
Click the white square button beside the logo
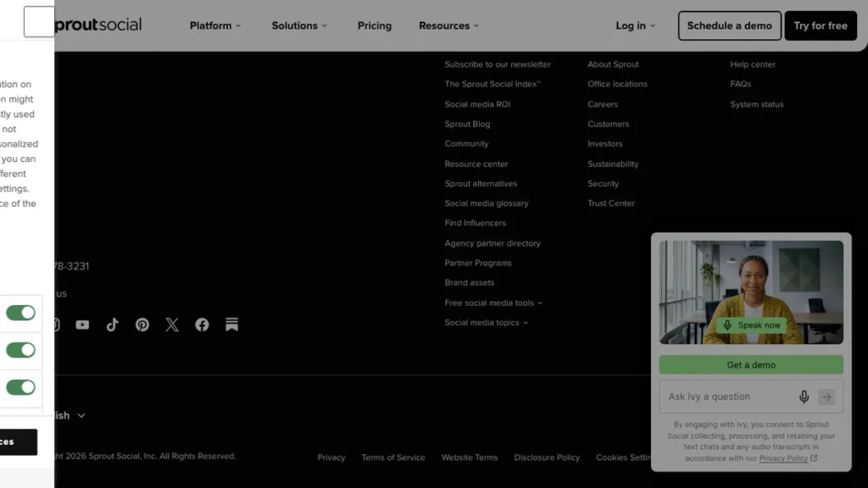39,21
